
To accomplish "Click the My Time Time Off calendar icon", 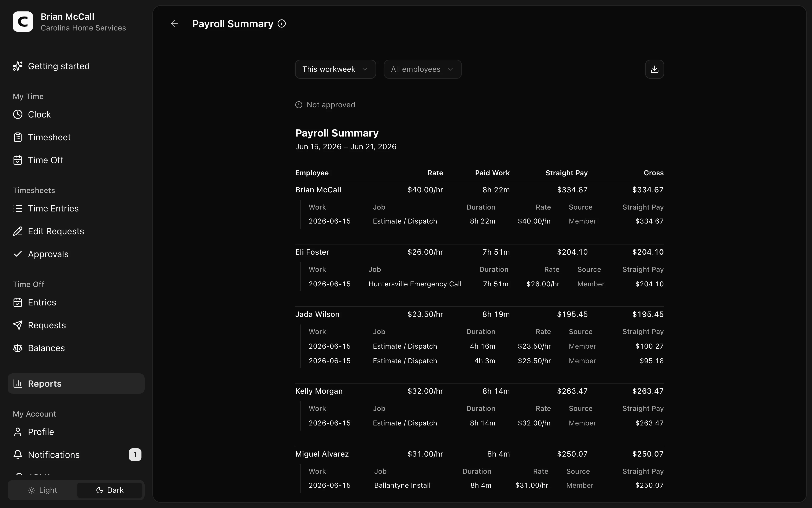I will [x=18, y=160].
